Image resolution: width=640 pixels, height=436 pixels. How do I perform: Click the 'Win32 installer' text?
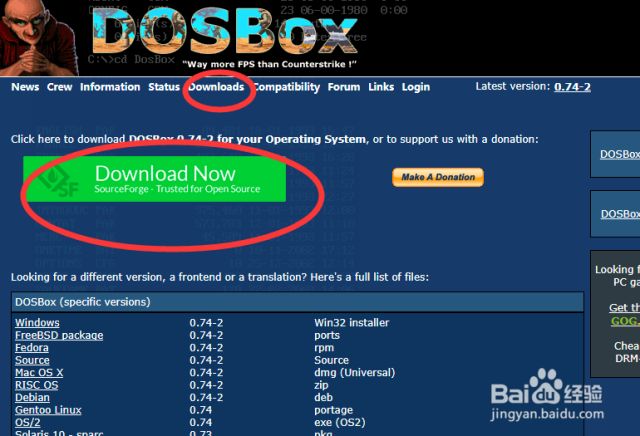(351, 323)
